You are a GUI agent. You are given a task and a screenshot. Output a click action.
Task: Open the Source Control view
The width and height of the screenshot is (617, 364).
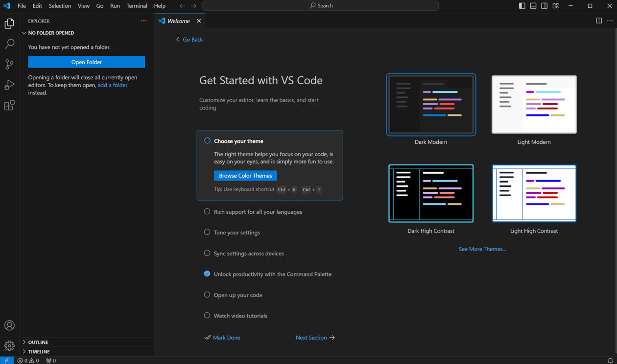coord(9,65)
